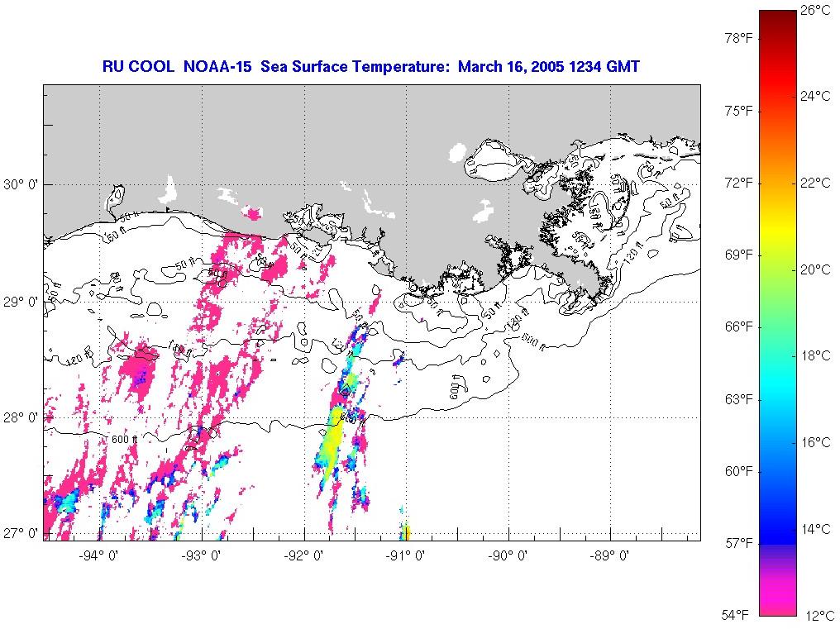840x629 pixels.
Task: Click the '29° 0'' latitude label
Action: point(21,303)
